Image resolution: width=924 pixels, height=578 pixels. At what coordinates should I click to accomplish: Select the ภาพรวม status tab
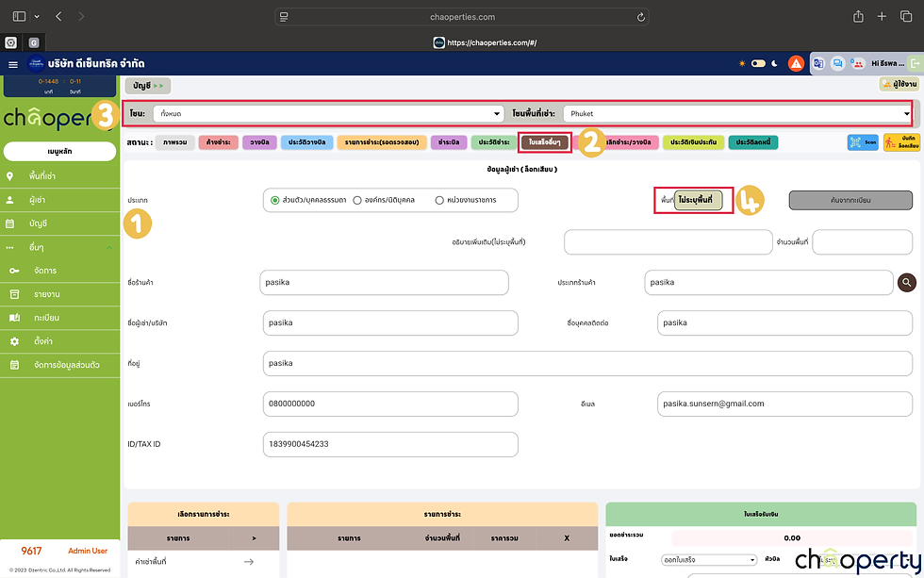175,142
